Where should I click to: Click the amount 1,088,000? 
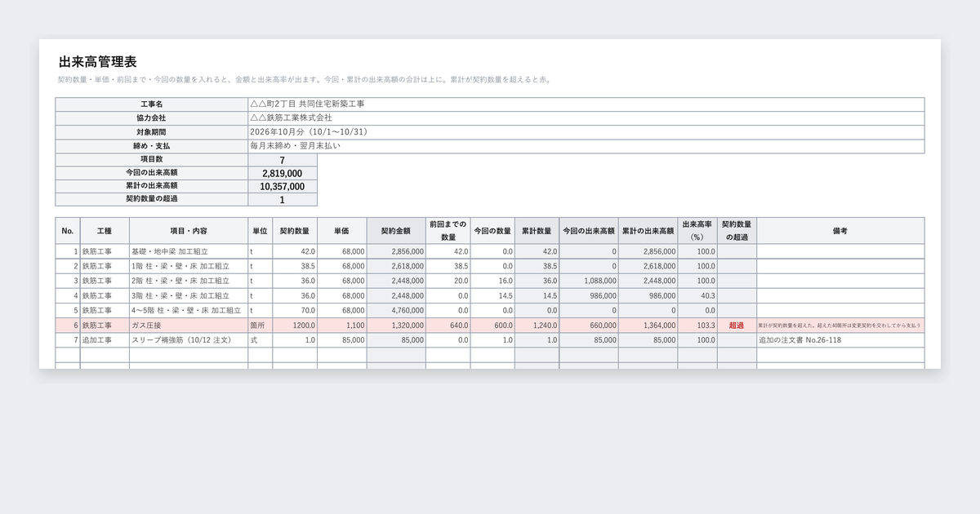(x=589, y=281)
